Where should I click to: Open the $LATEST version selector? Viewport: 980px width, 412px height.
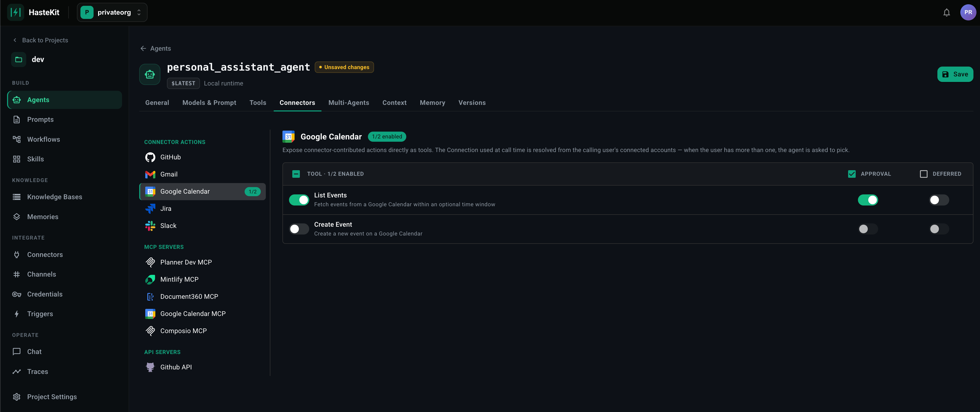click(x=183, y=83)
